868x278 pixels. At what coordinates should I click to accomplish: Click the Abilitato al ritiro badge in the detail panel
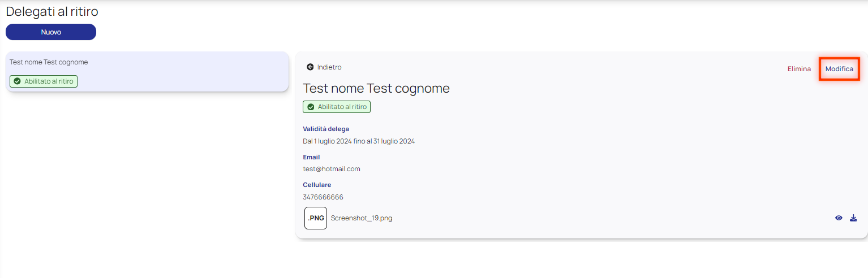tap(337, 107)
